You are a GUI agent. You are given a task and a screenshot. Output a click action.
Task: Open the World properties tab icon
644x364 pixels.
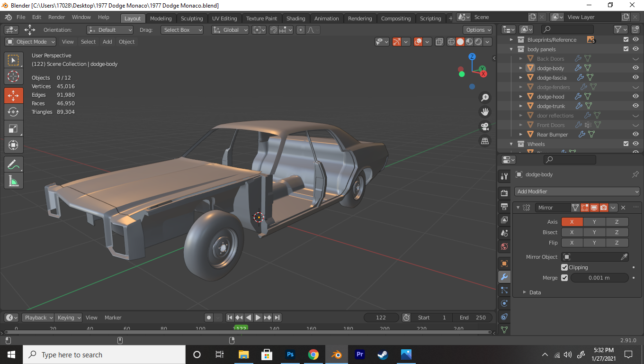click(x=504, y=246)
